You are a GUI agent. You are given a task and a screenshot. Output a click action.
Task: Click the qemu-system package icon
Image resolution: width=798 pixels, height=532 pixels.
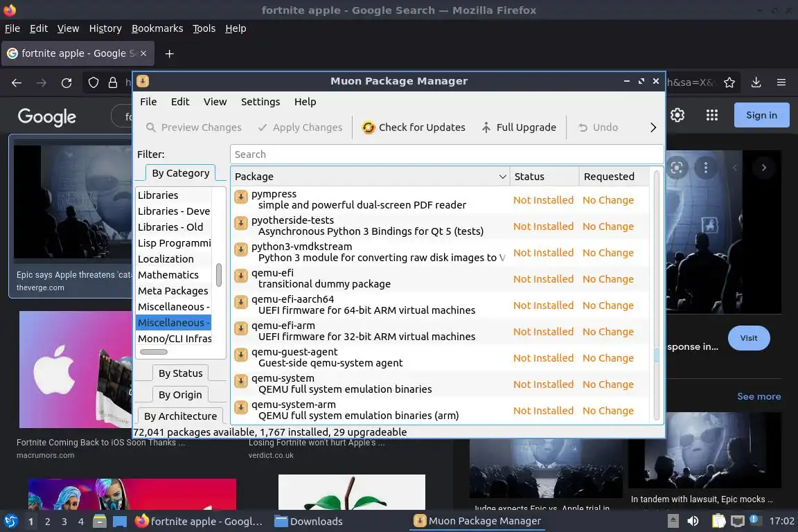pos(241,381)
